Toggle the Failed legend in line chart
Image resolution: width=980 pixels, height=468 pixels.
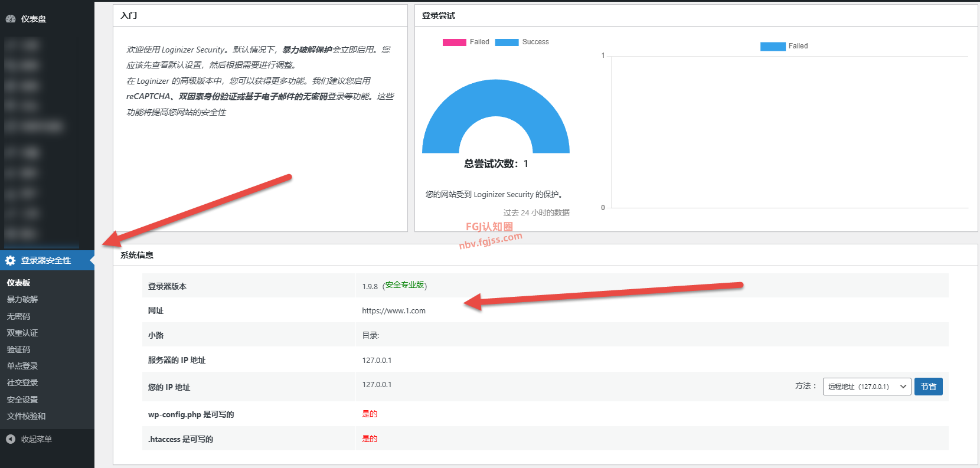pos(784,46)
